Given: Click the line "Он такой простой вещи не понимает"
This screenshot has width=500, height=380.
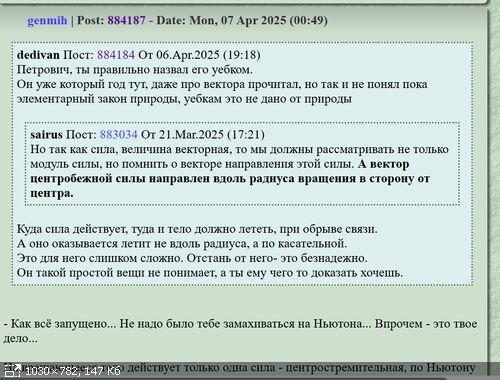Looking at the screenshot, I should [210, 273].
